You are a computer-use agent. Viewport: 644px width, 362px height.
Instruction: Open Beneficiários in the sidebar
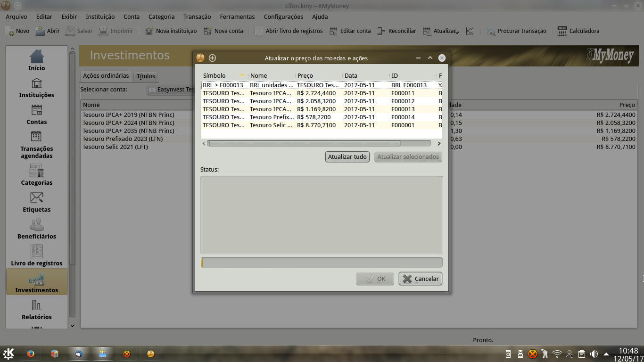point(37,229)
